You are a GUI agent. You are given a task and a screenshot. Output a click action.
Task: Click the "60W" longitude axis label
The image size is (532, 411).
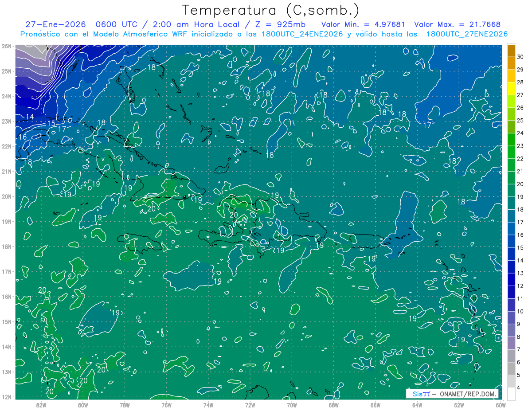click(x=501, y=405)
